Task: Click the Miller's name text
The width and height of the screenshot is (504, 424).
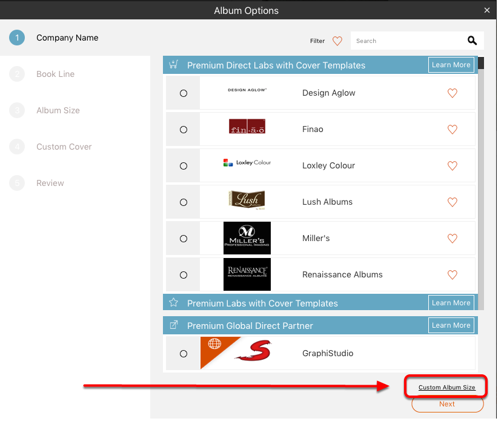Action: click(316, 238)
